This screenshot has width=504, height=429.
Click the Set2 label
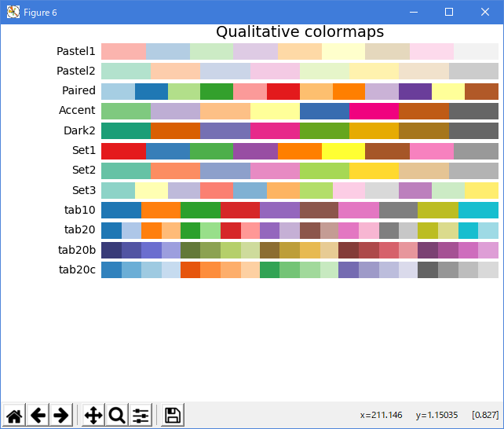pyautogui.click(x=84, y=170)
